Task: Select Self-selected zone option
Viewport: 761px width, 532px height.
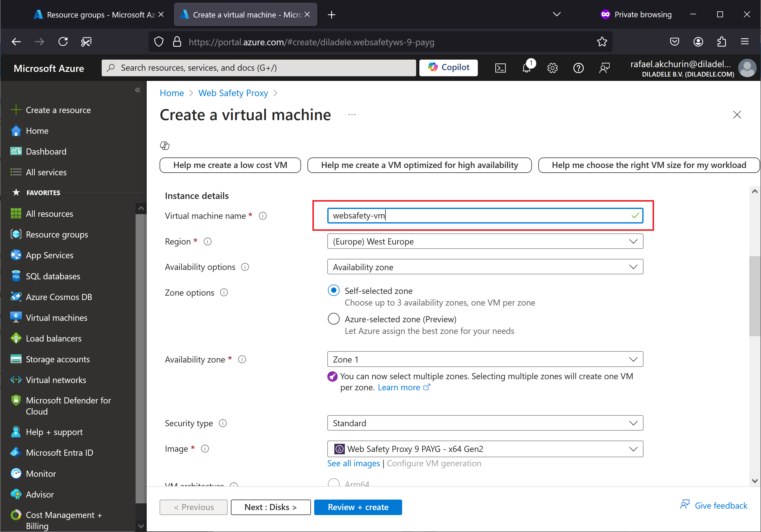Action: pyautogui.click(x=333, y=290)
